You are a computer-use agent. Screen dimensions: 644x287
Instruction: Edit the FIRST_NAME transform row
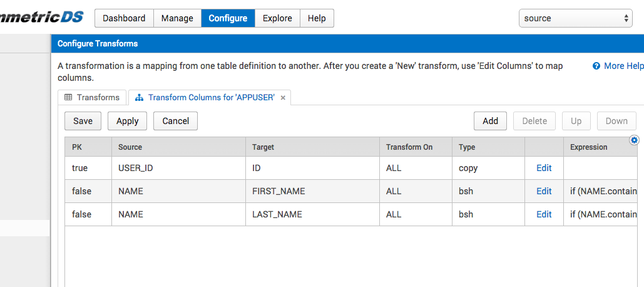[544, 191]
